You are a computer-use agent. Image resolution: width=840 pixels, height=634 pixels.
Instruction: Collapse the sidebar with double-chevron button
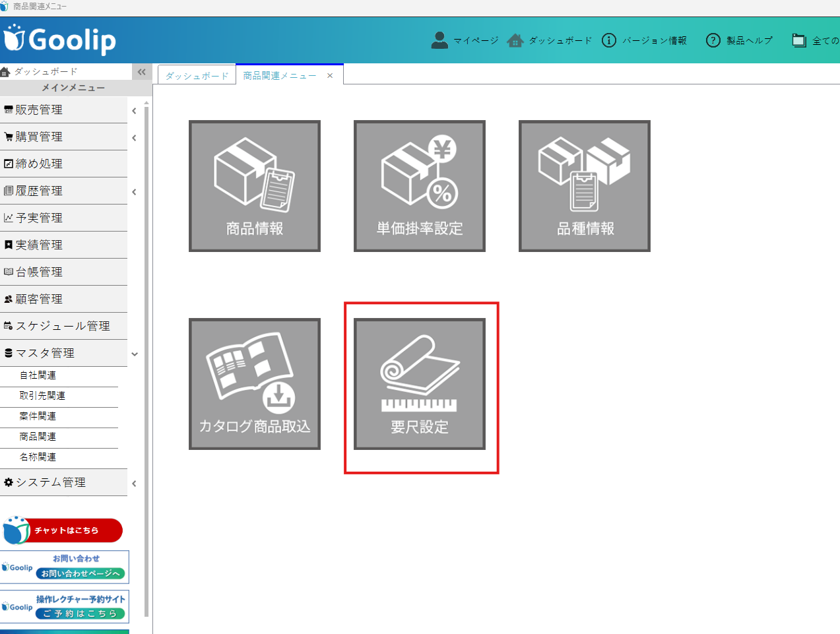click(x=141, y=72)
